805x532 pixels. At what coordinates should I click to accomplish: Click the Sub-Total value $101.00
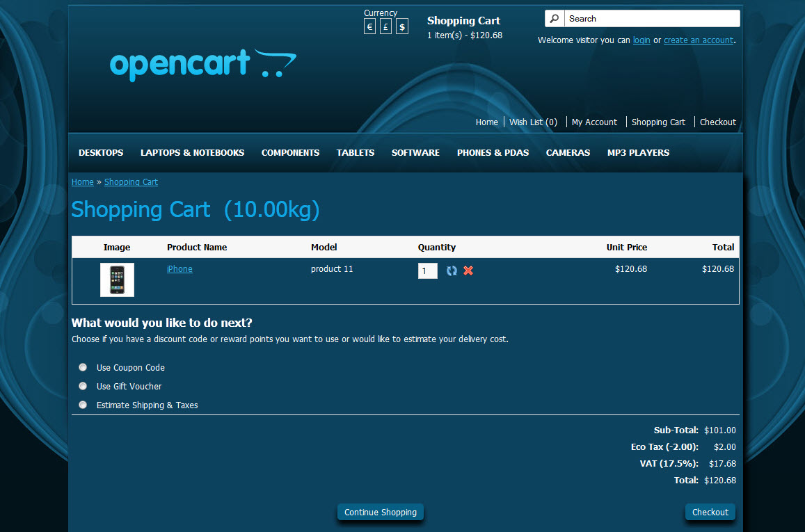pos(720,430)
